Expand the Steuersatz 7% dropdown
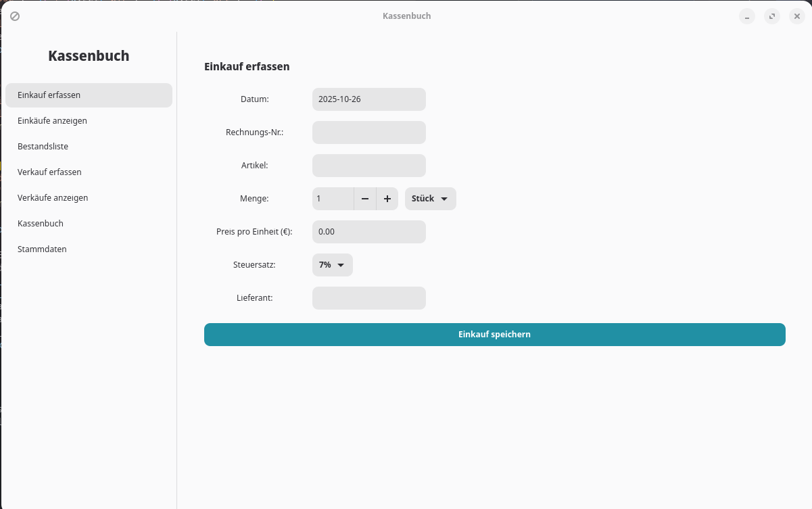Viewport: 812px width, 509px height. pyautogui.click(x=332, y=265)
